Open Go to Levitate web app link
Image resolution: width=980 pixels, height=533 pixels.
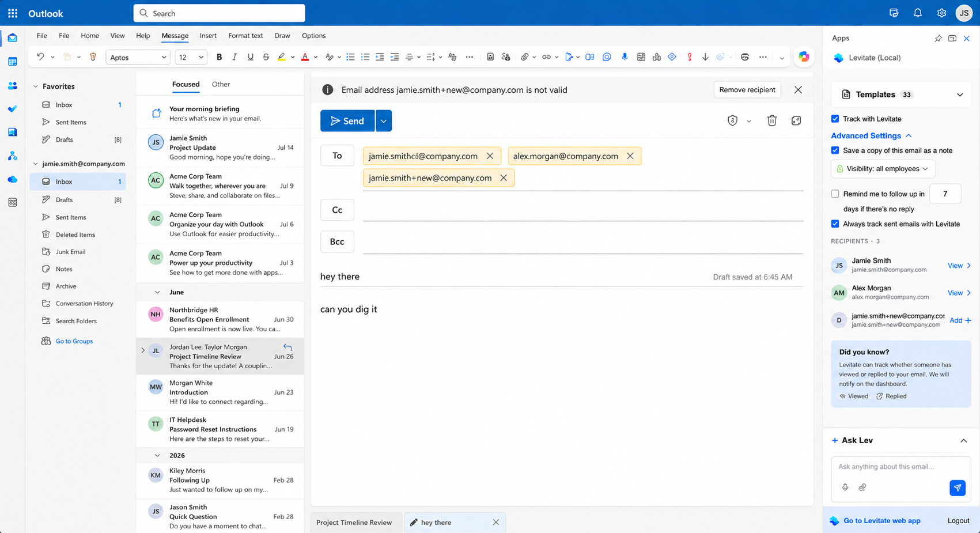[x=881, y=521]
